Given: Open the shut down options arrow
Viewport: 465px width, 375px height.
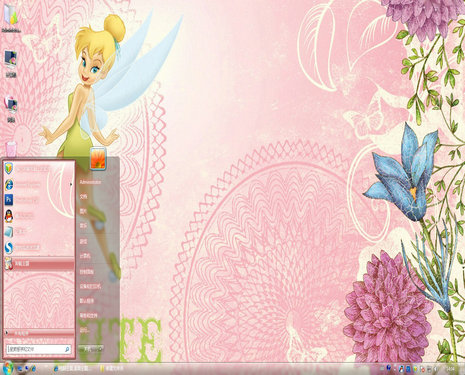Looking at the screenshot, I should [x=100, y=349].
